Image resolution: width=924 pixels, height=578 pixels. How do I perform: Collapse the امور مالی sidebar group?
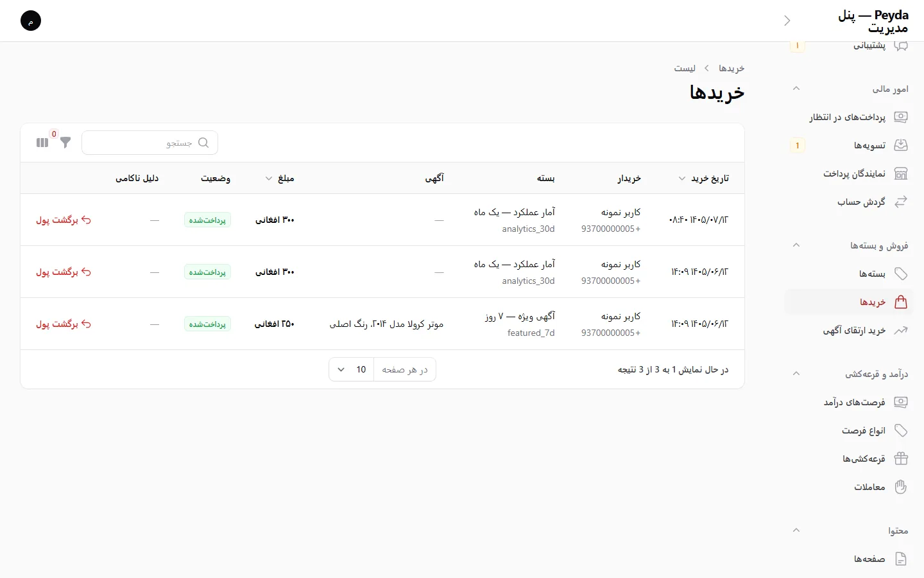[x=796, y=89]
